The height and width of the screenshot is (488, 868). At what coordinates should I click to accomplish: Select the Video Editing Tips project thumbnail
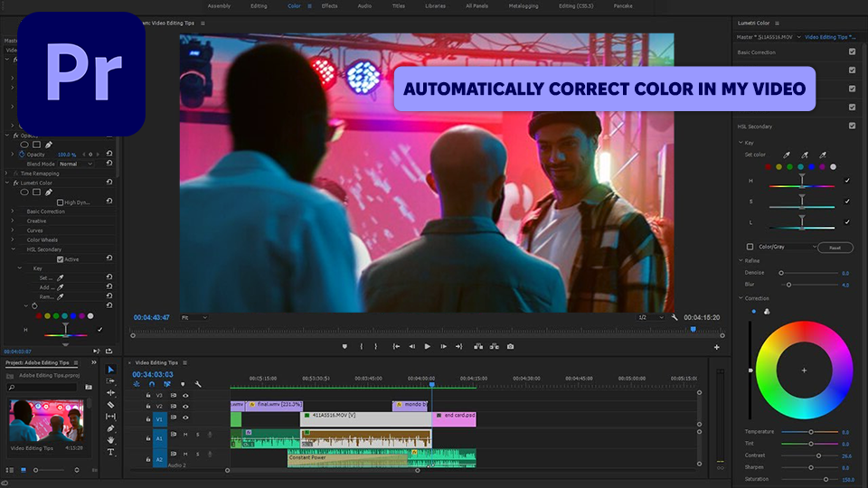point(46,419)
